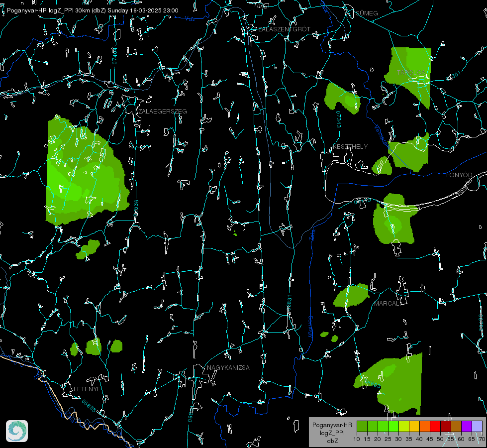Screen dimensions: 487x448
Task: Click the '40' tick value on the legend scale
Action: [x=419, y=440]
